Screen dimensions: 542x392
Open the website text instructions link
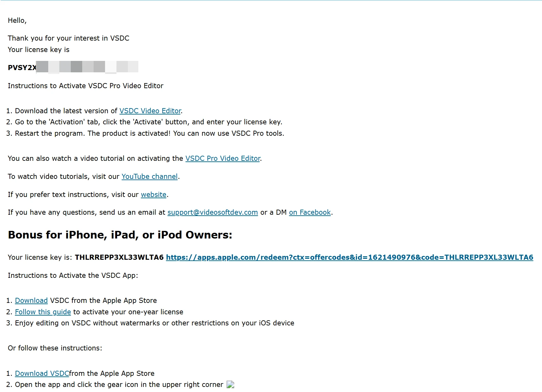154,194
